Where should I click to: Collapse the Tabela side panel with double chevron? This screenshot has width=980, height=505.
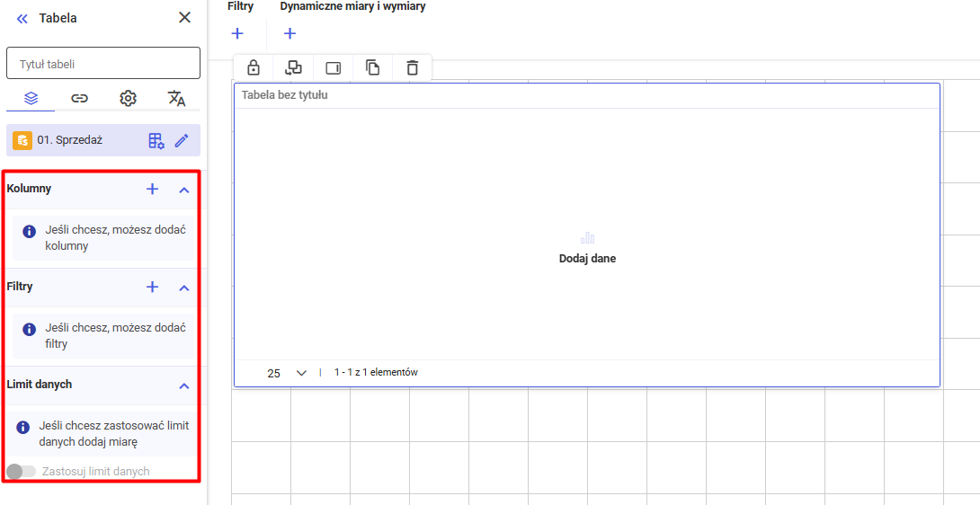click(22, 19)
